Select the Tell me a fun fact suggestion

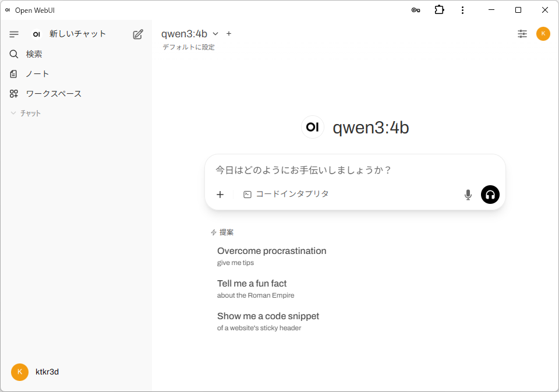[x=256, y=289]
